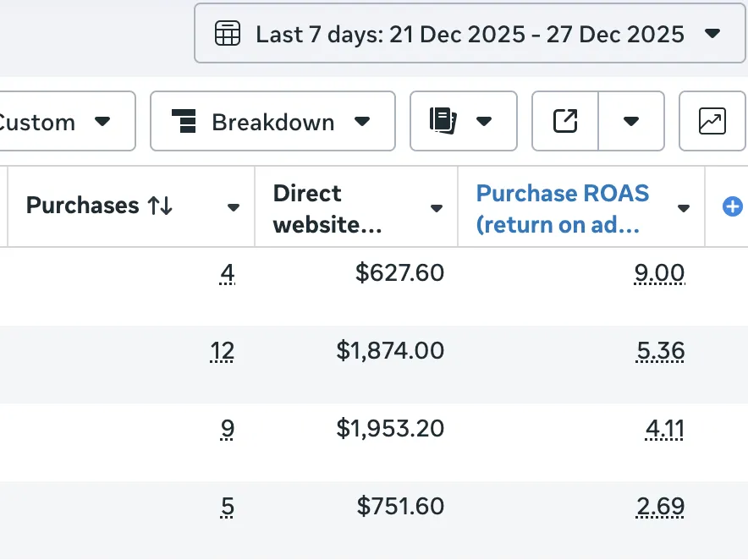The height and width of the screenshot is (560, 748).
Task: Select the $1,953.20 website value cell
Action: coord(390,429)
